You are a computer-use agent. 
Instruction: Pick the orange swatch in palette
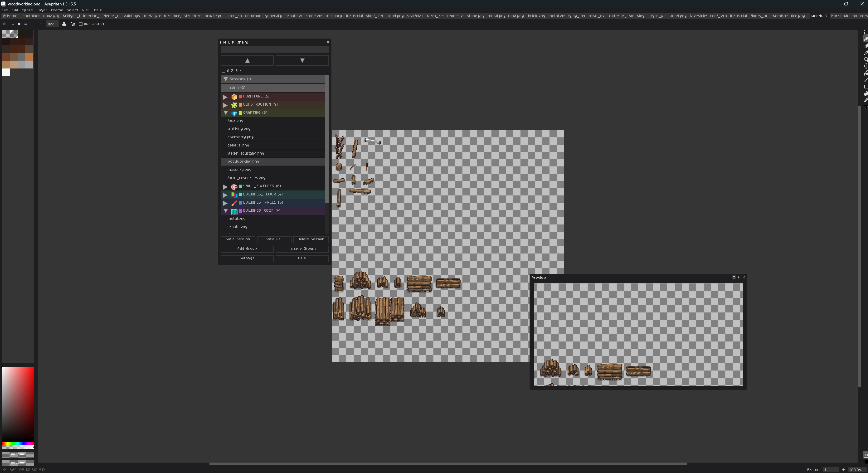[x=29, y=57]
